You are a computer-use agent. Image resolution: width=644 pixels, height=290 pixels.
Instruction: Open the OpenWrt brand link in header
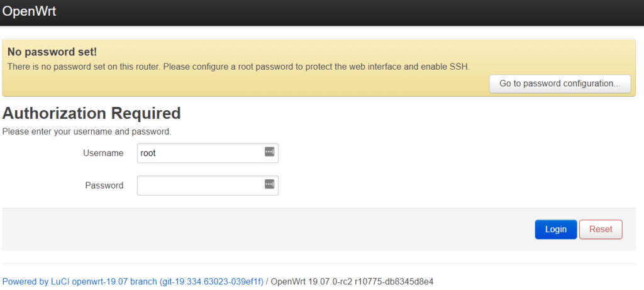click(29, 11)
